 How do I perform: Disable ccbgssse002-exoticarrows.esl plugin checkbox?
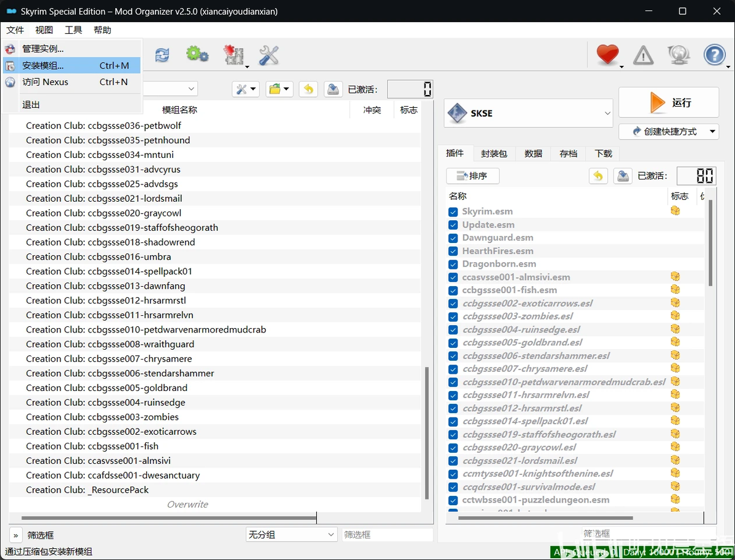(453, 304)
